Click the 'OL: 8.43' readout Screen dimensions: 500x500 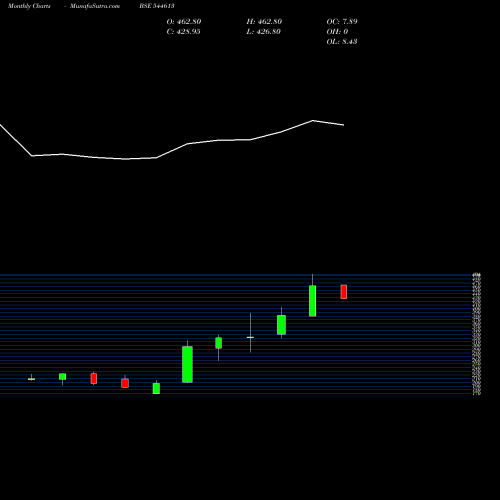342,42
